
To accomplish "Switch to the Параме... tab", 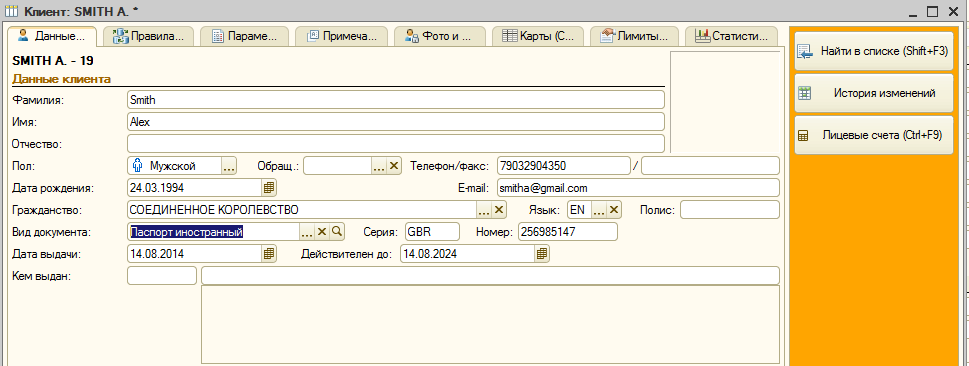I will [x=245, y=36].
